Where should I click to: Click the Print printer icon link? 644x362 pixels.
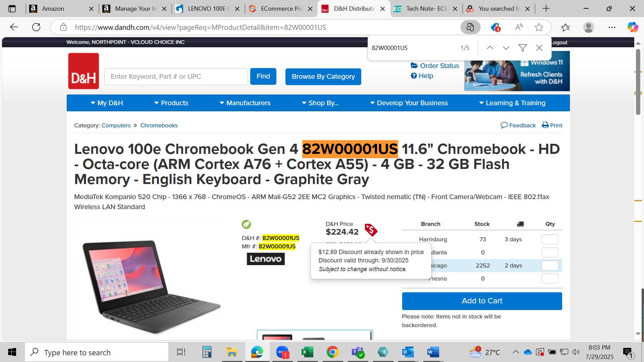[552, 125]
